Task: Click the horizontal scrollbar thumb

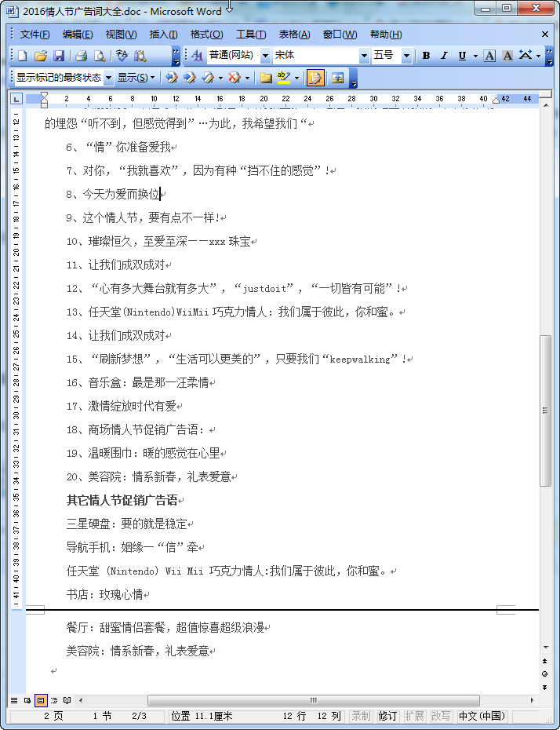Action: pos(314,699)
